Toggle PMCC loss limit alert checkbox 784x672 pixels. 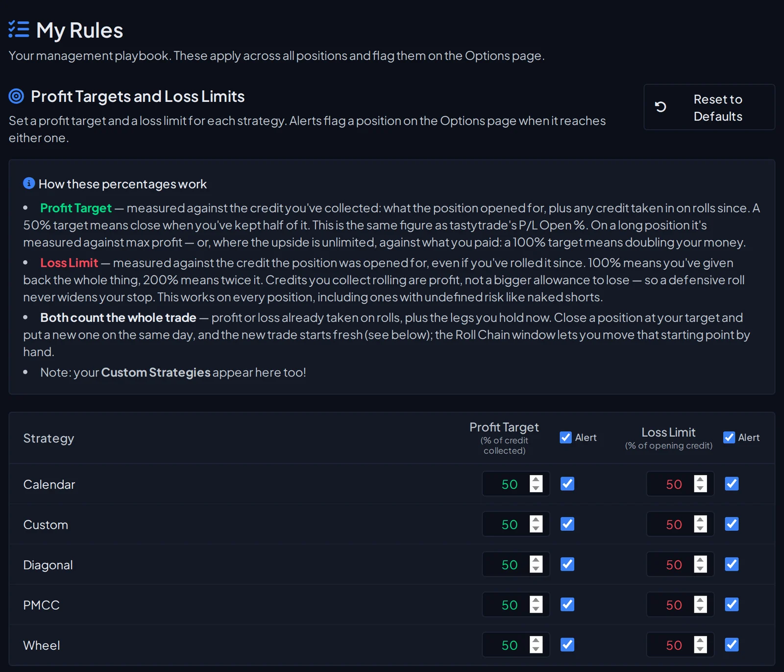tap(732, 604)
